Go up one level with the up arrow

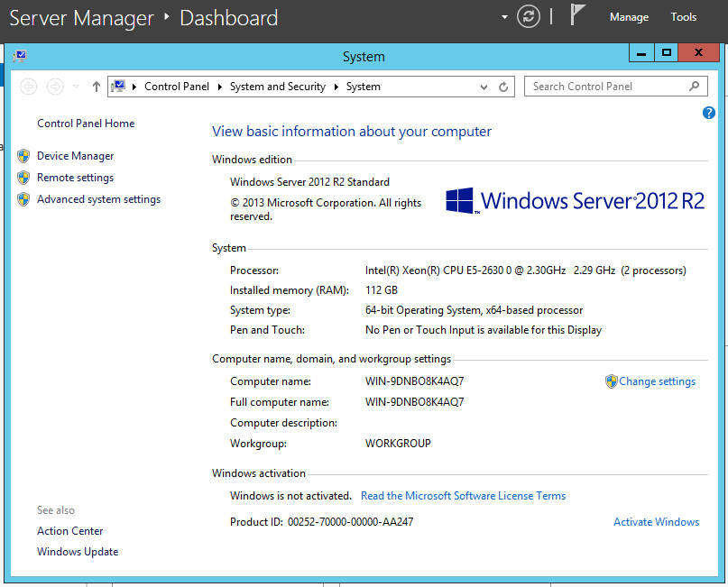coord(97,87)
